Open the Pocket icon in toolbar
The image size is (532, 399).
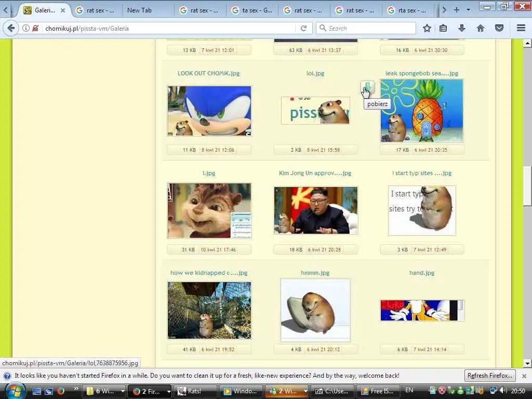tap(499, 28)
